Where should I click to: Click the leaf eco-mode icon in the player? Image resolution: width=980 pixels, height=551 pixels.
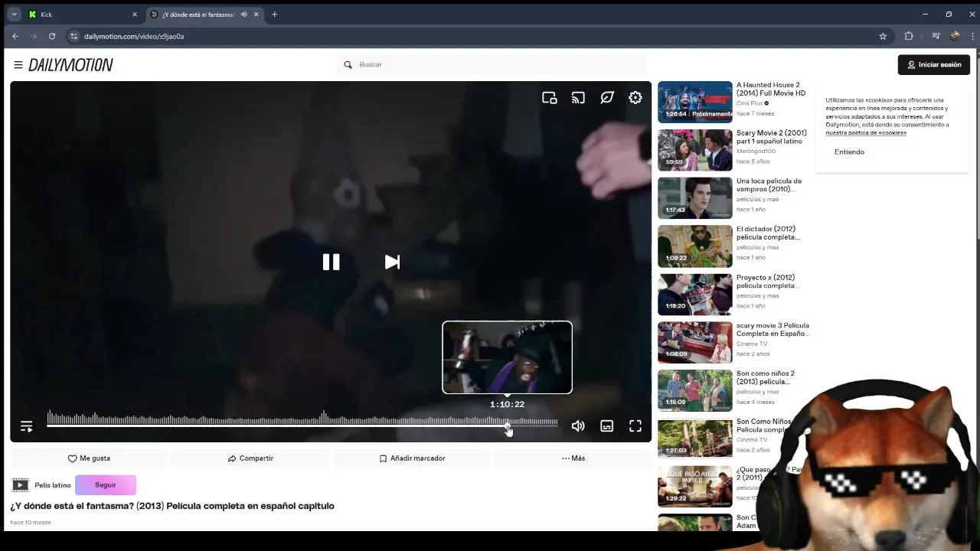tap(607, 97)
